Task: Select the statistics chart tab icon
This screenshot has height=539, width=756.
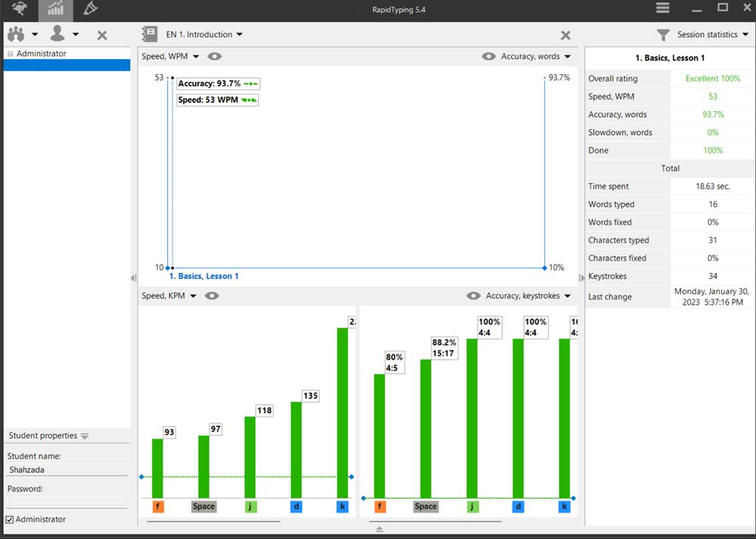Action: point(55,9)
